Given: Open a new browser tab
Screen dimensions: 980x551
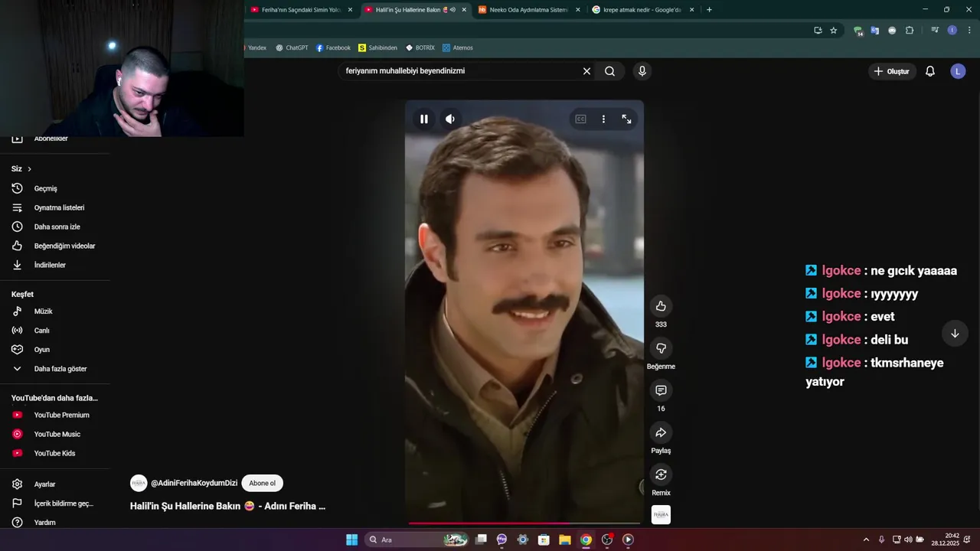Looking at the screenshot, I should coord(709,10).
